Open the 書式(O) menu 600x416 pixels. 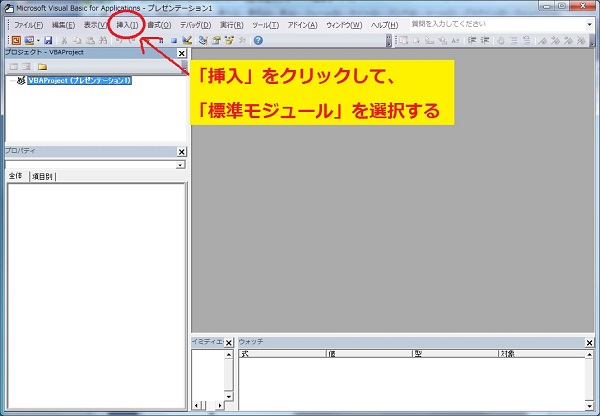[159, 25]
